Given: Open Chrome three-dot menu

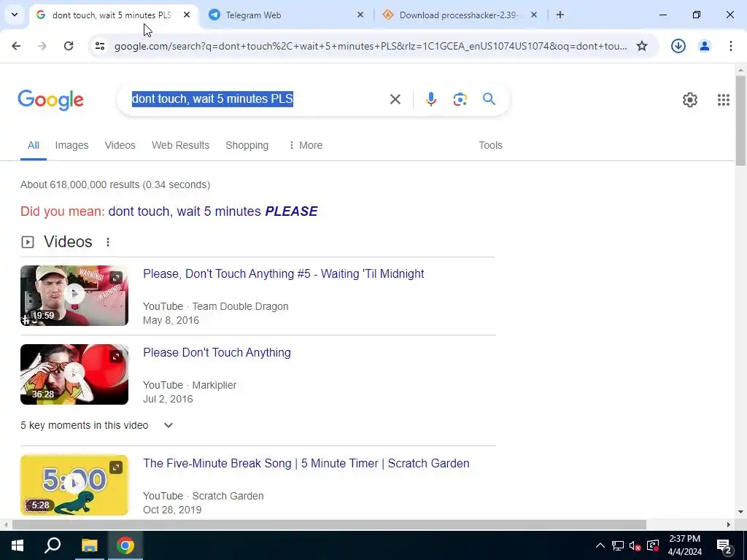Looking at the screenshot, I should (x=731, y=46).
